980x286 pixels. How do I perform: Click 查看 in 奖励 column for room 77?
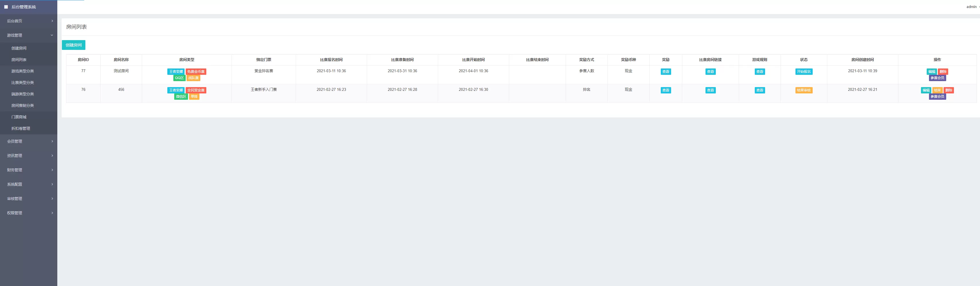coord(665,72)
